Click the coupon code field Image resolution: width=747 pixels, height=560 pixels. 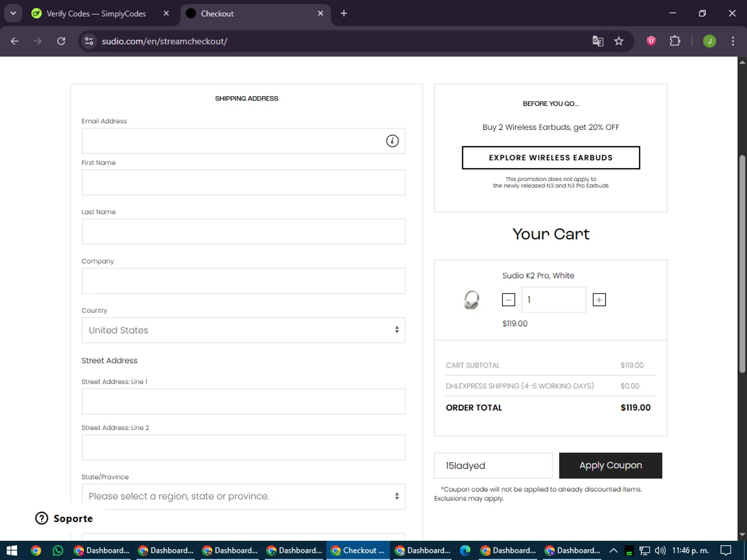coord(493,465)
